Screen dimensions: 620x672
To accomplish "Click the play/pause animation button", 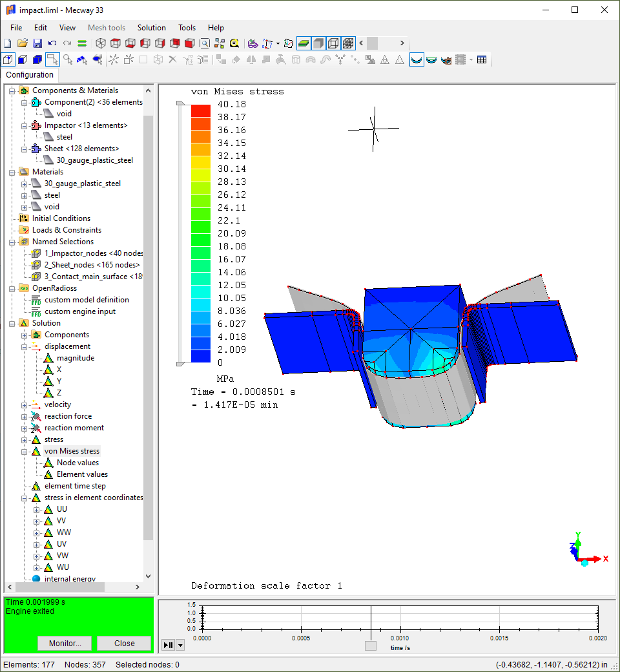I will pyautogui.click(x=169, y=645).
